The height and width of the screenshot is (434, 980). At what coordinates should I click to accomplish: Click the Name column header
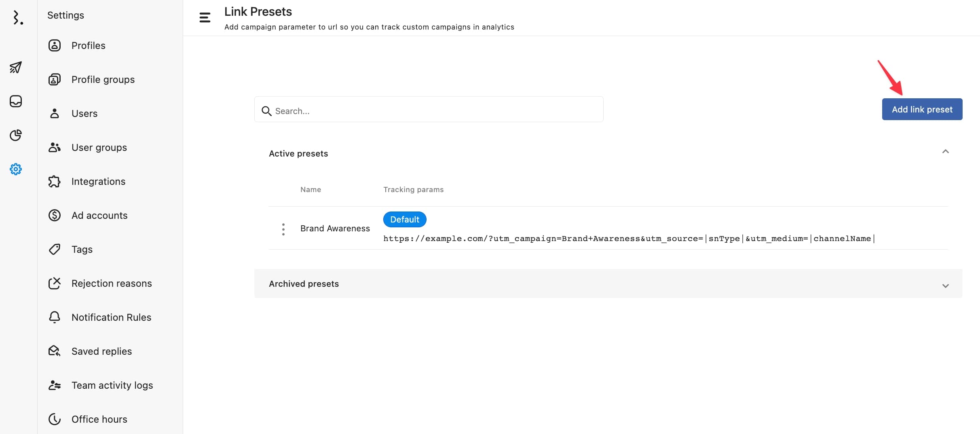coord(310,189)
